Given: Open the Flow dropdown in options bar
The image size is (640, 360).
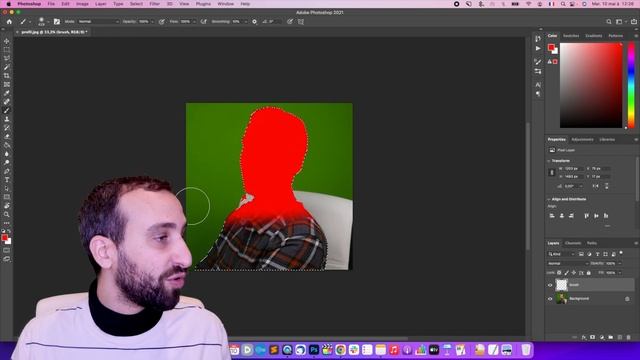Looking at the screenshot, I should point(194,22).
